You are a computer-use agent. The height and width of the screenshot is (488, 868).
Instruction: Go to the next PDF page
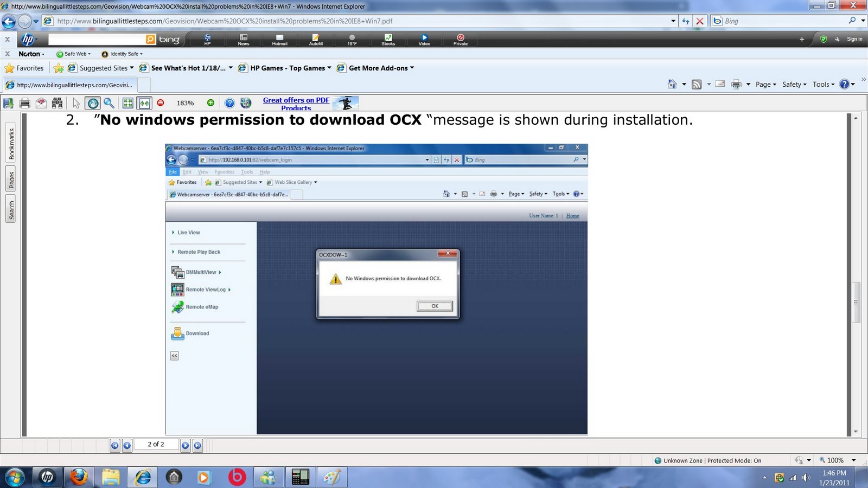186,446
